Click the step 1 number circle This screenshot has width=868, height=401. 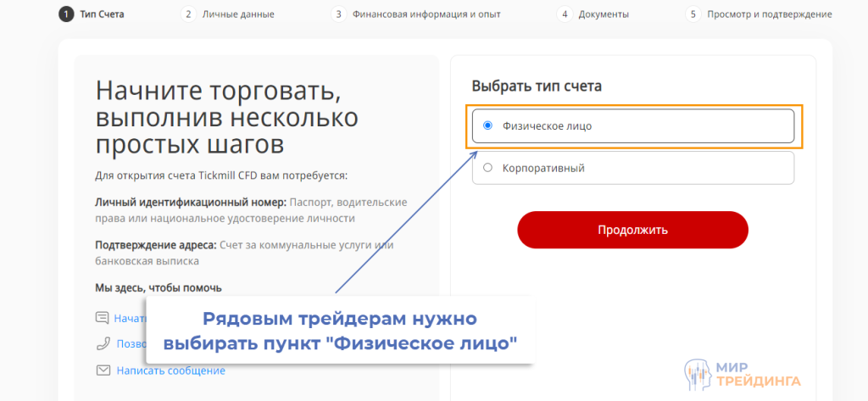point(65,14)
